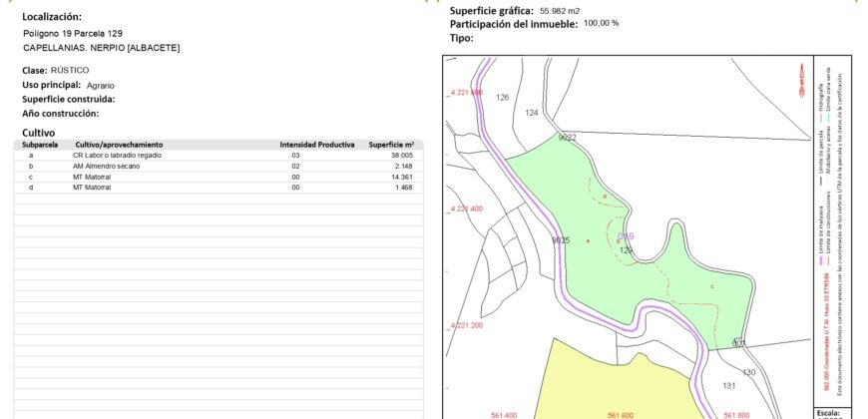Click coordinate label '561.400' on map
The width and height of the screenshot is (868, 419).
pos(504,415)
